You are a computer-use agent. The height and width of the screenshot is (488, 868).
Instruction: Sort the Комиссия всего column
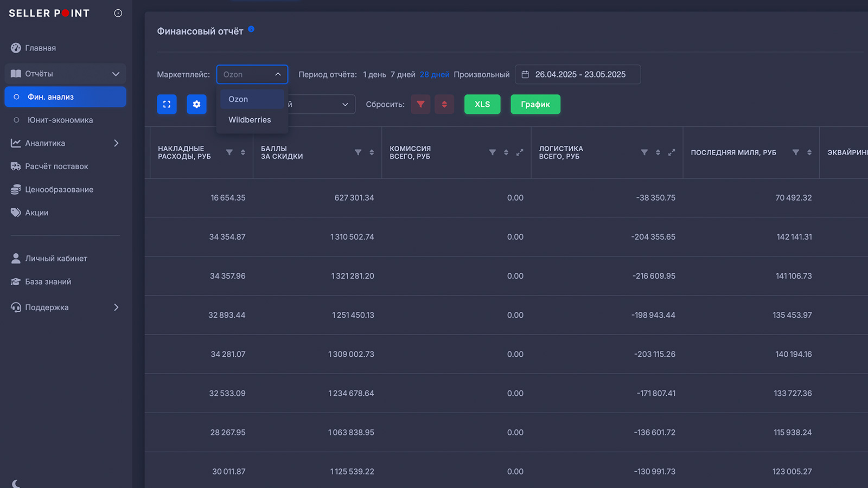coord(506,152)
